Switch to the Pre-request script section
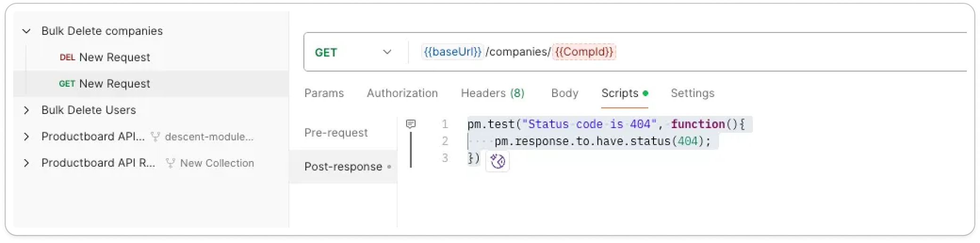980x243 pixels. pos(336,133)
